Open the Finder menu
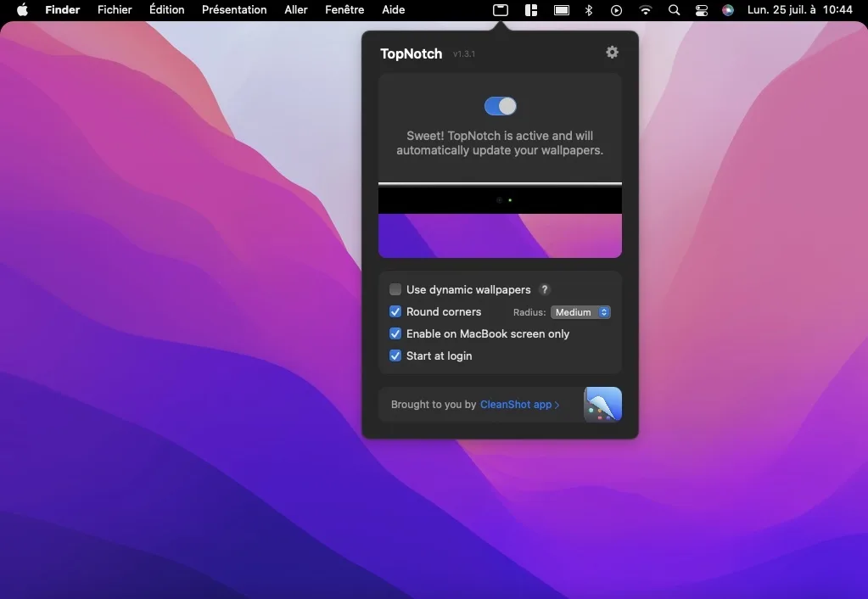868x599 pixels. click(63, 10)
